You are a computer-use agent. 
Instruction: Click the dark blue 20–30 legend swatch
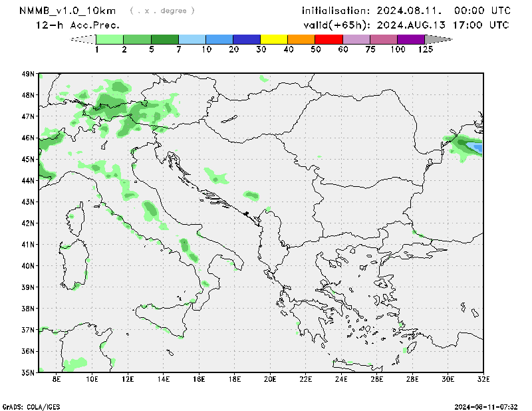(x=247, y=39)
